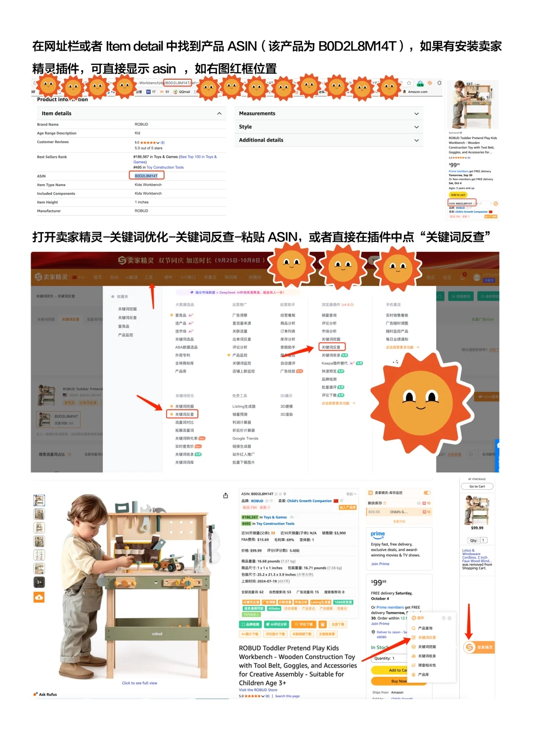Select 关键词反查 under 浏览器插件 column

pyautogui.click(x=331, y=347)
